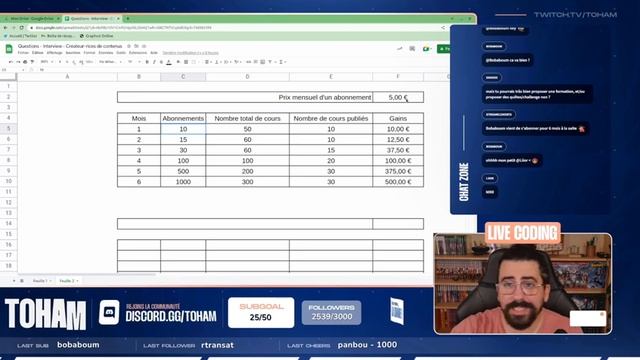Click the Nombre total de cours header cell
Viewport: 640px width, 360px height.
tap(247, 118)
